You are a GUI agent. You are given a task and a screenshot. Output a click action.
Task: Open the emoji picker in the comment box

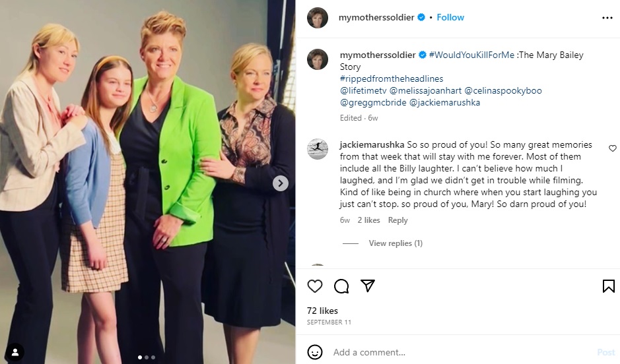point(315,352)
